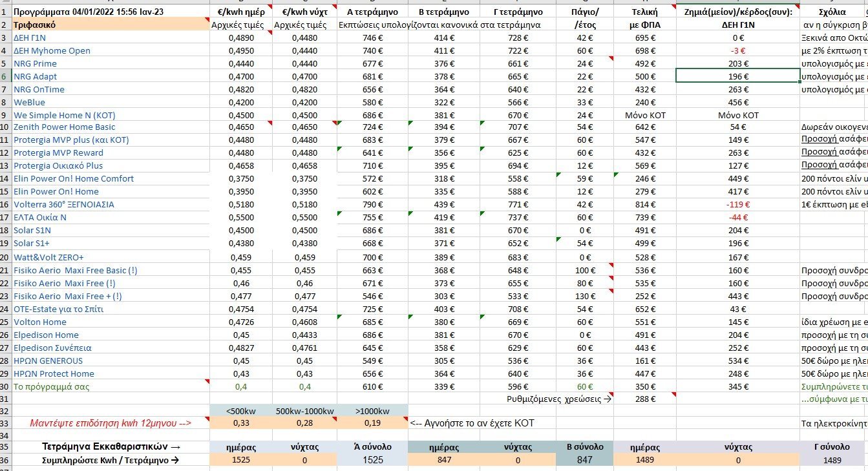The image size is (868, 471).
Task: Select row 6 by its row header
Action: point(5,76)
